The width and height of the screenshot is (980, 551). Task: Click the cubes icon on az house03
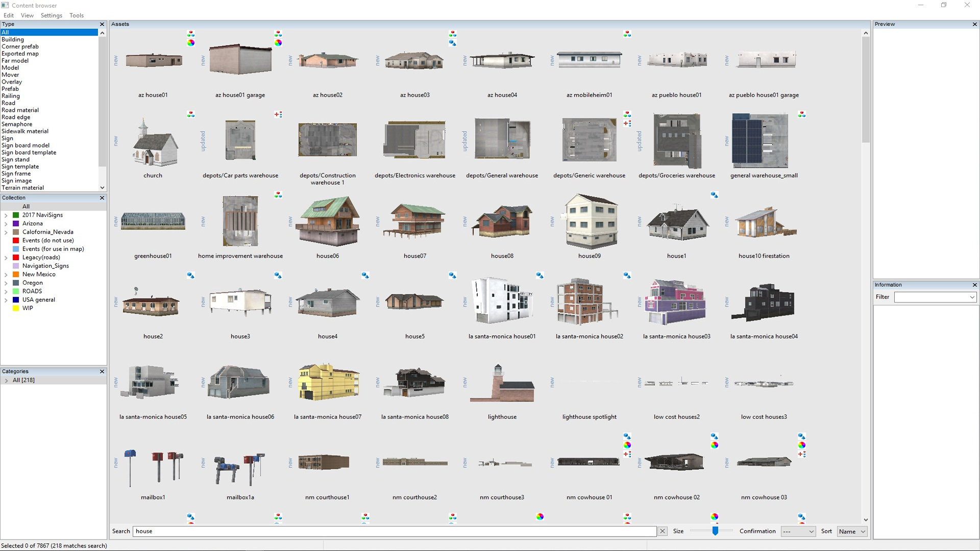(x=453, y=34)
